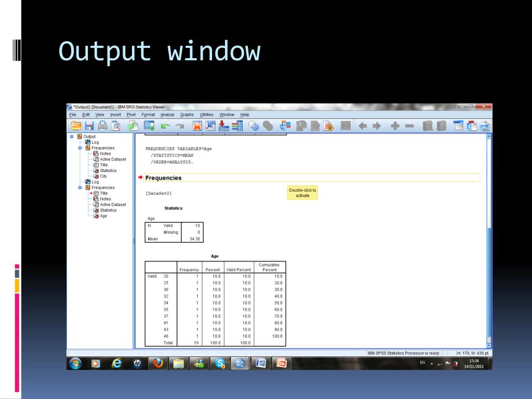
Task: Open the Format menu
Action: [148, 115]
